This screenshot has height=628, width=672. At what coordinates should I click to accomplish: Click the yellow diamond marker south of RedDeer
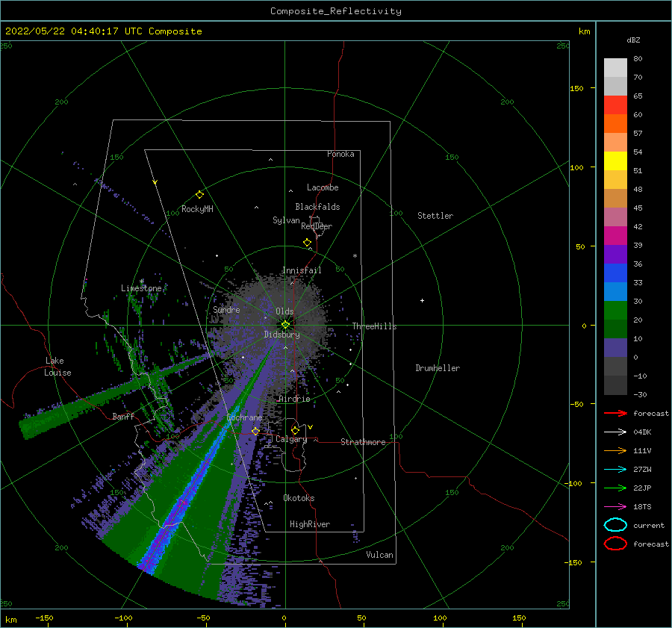307,243
